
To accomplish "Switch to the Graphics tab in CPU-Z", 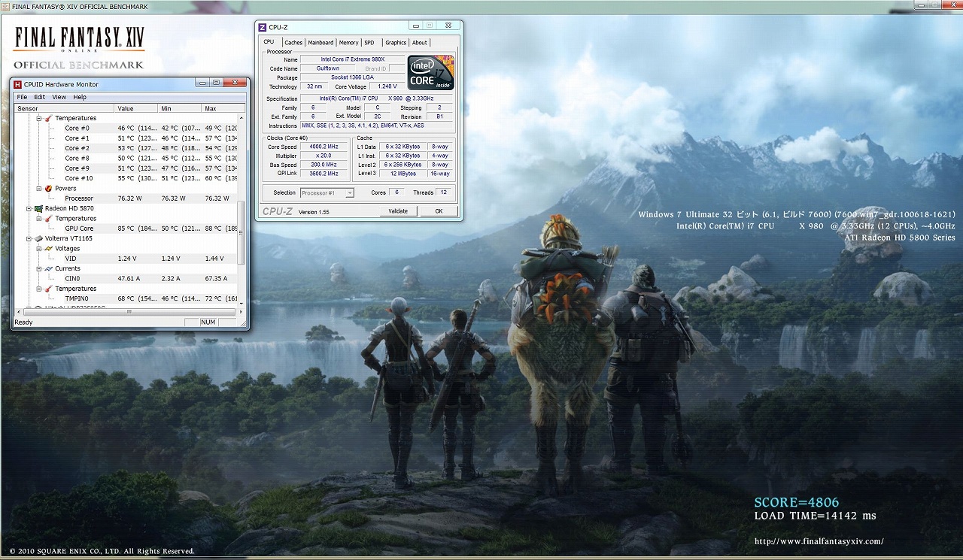I will click(x=396, y=43).
